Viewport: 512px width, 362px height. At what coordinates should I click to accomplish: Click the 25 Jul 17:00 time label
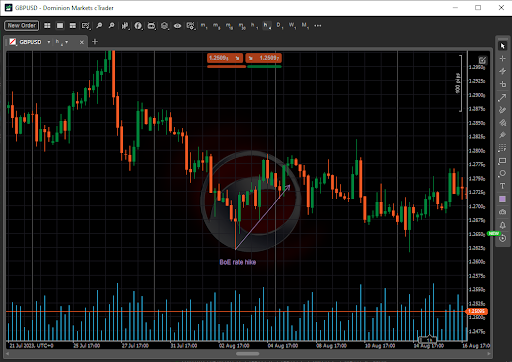pyautogui.click(x=86, y=346)
